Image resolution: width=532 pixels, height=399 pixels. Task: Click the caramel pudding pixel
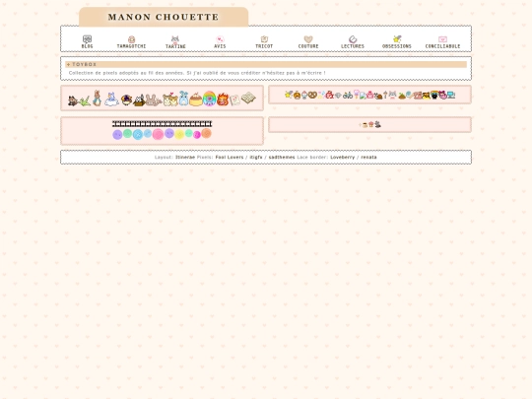coord(196,100)
